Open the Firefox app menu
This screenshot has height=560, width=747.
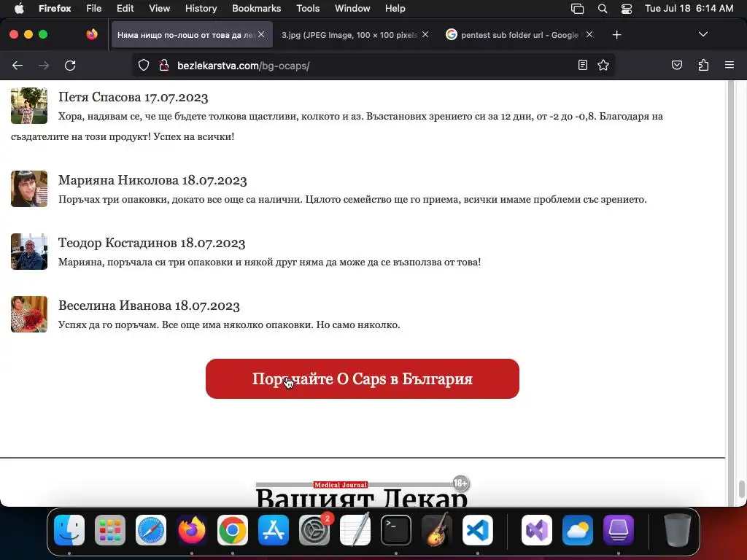(x=55, y=9)
